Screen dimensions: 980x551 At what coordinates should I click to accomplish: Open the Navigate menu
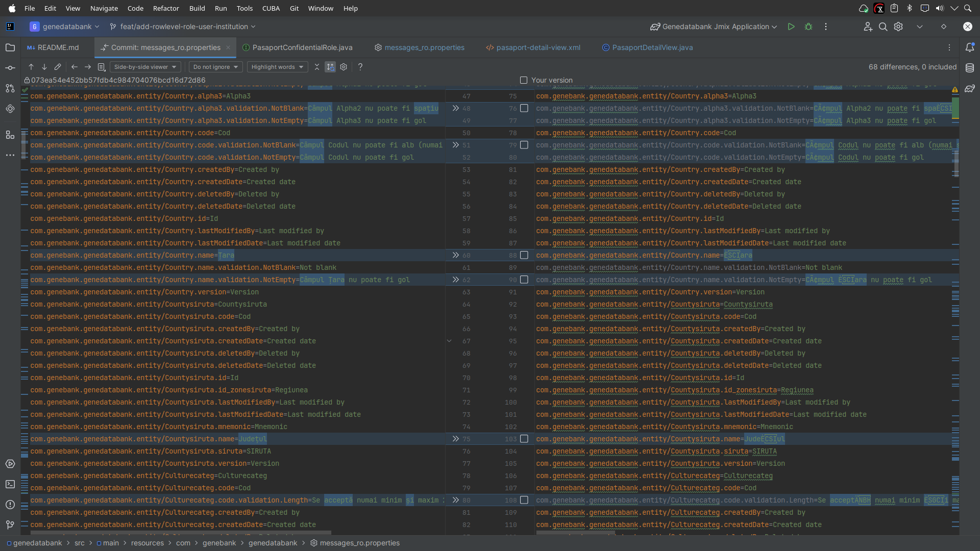click(x=104, y=8)
